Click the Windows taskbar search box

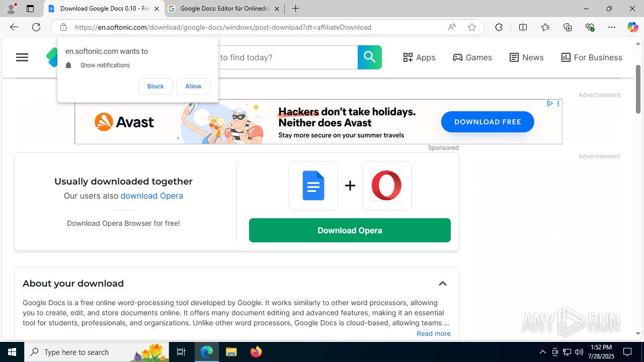pyautogui.click(x=96, y=352)
